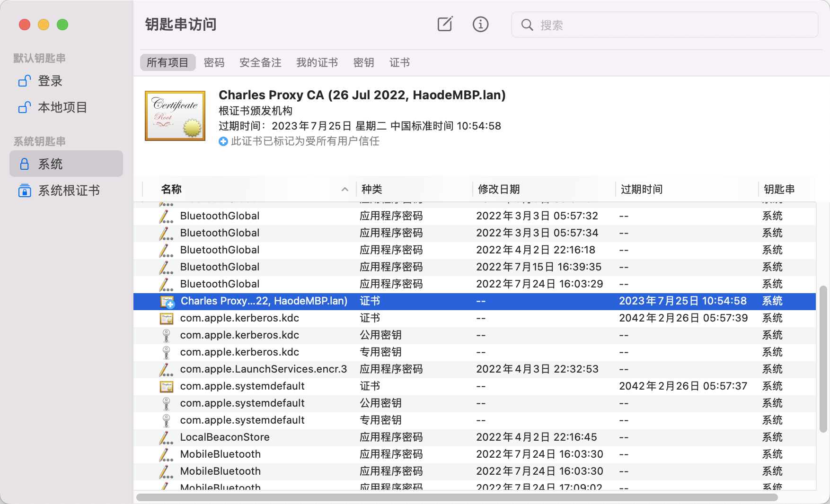Switch to the 所有项目 tab
Image resolution: width=830 pixels, height=504 pixels.
(x=168, y=62)
